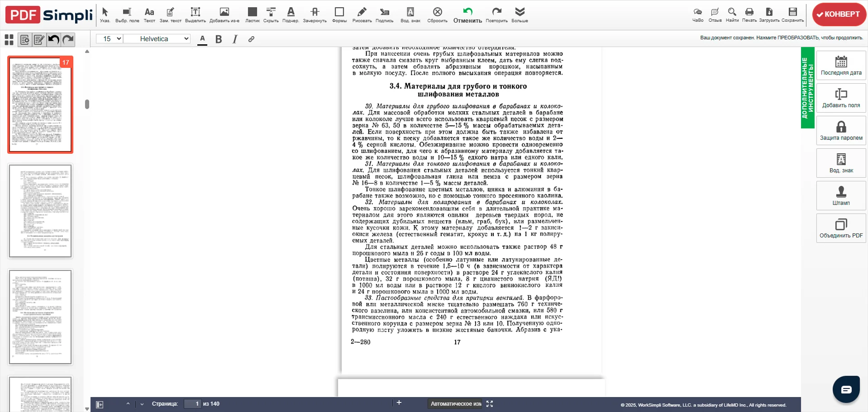The height and width of the screenshot is (412, 868).
Task: Collapse sidebar using bottom-left panel icon
Action: coord(100,404)
